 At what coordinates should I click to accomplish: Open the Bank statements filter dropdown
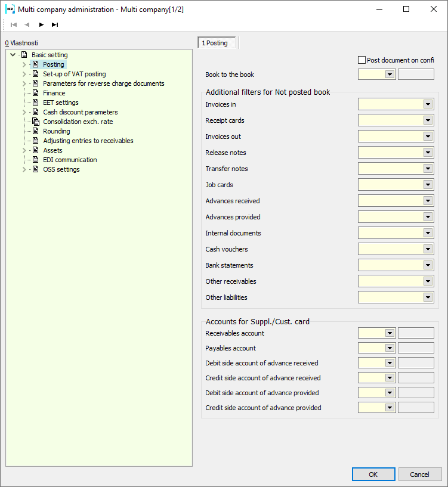point(428,265)
